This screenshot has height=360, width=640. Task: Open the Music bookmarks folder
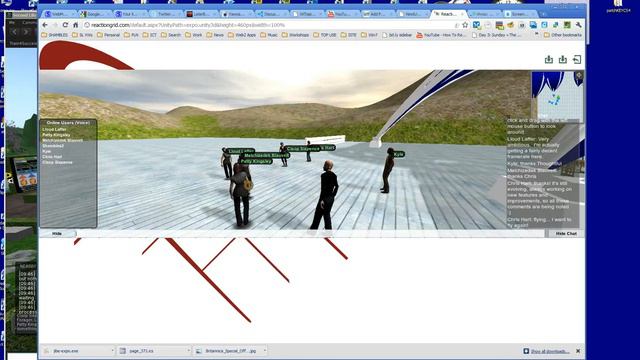269,35
